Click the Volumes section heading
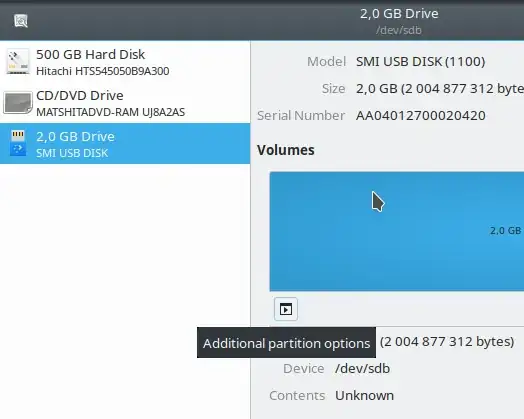This screenshot has width=524, height=419. pos(286,150)
